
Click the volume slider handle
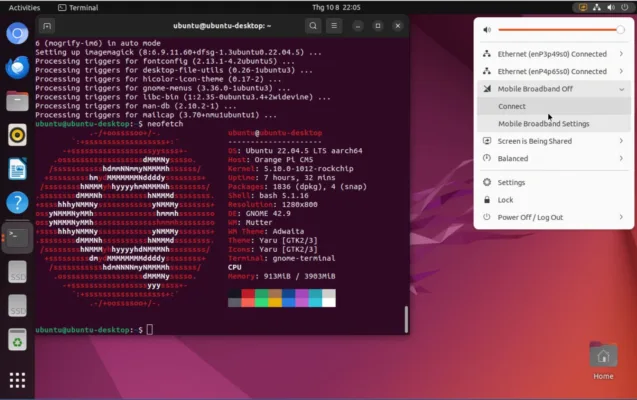click(x=620, y=30)
